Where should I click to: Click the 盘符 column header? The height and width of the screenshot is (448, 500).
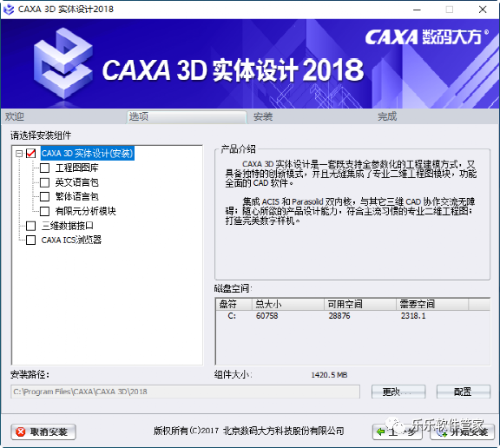234,304
